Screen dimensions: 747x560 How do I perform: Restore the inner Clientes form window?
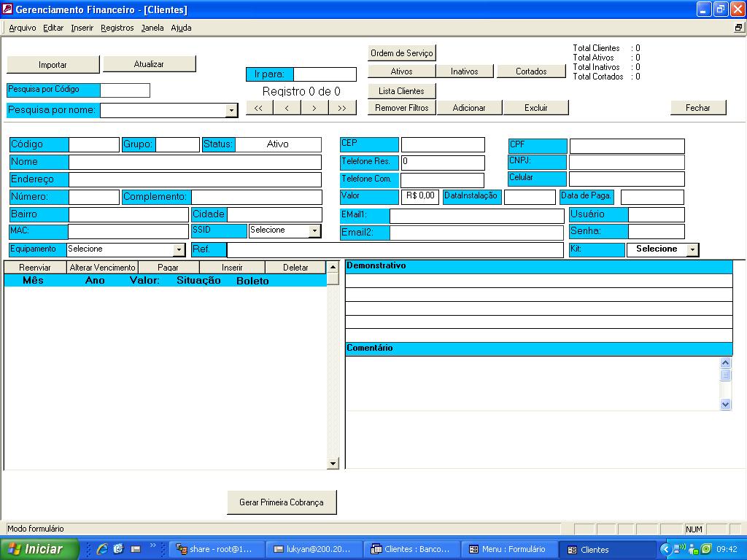click(x=739, y=28)
